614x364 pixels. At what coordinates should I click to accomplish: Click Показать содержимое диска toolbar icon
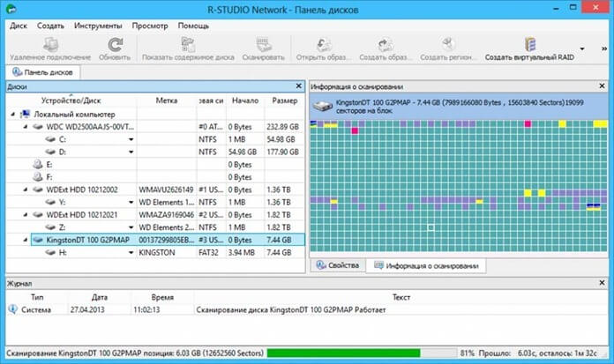click(x=188, y=44)
